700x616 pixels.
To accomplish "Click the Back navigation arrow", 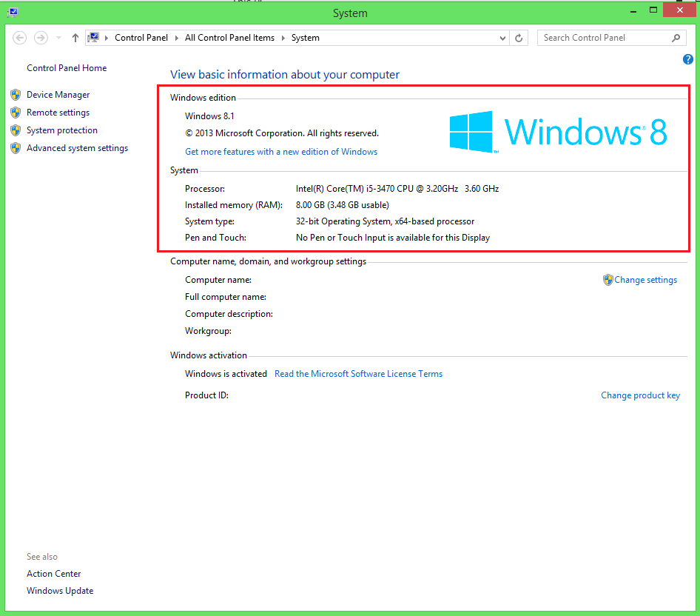I will (x=20, y=38).
